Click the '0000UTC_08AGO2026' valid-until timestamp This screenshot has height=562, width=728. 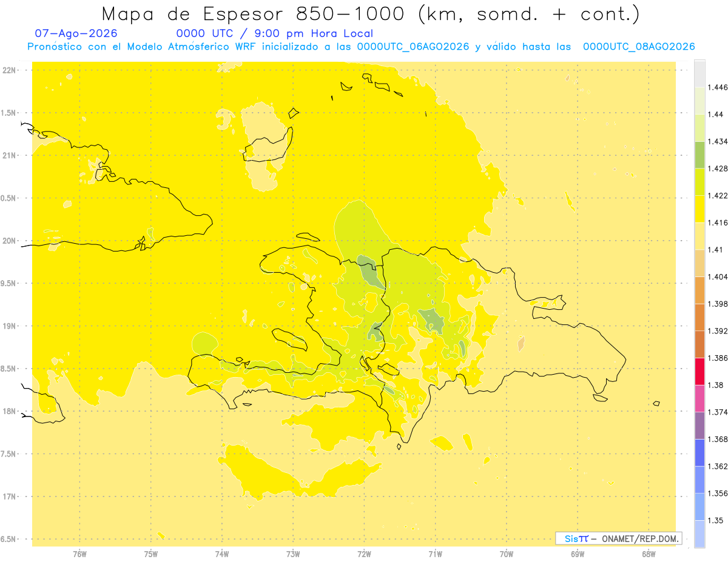(x=639, y=47)
